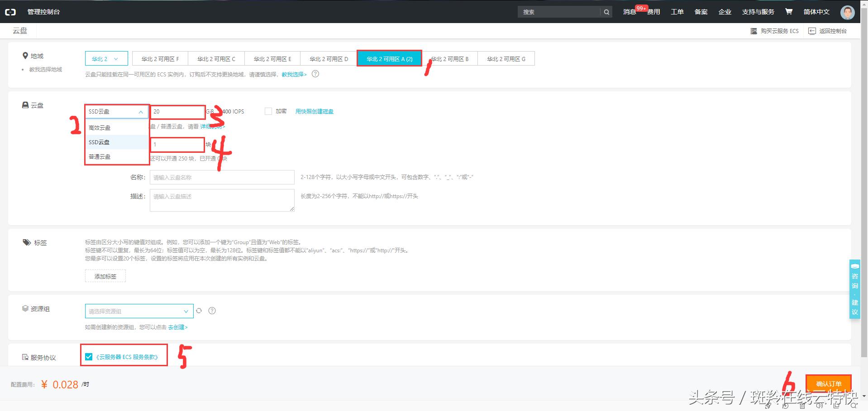
Task: Open the 支持与服务 menu
Action: pyautogui.click(x=758, y=12)
